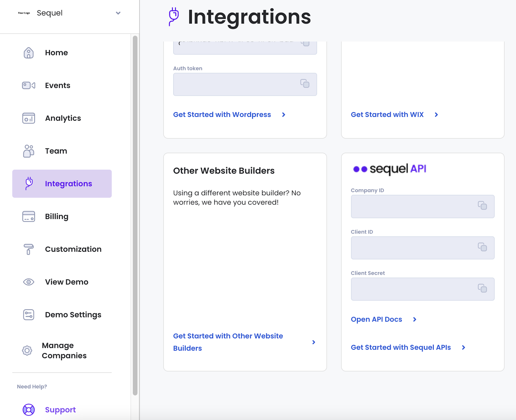Click the plug icon beside the Integrations title
The height and width of the screenshot is (420, 516).
[174, 17]
